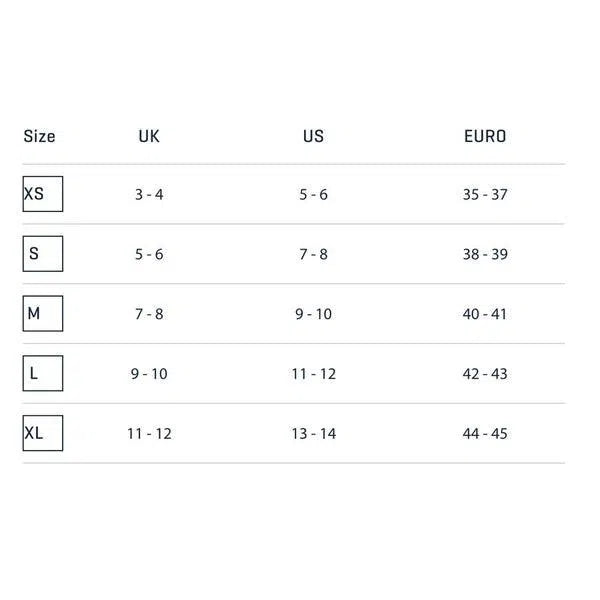Select the XS size box
The height and width of the screenshot is (600, 600).
pos(42,194)
